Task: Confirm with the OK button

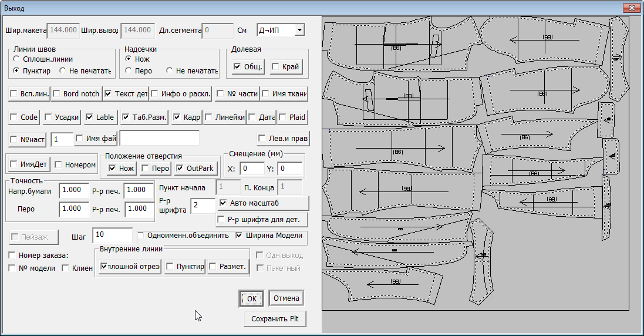Action: [252, 298]
